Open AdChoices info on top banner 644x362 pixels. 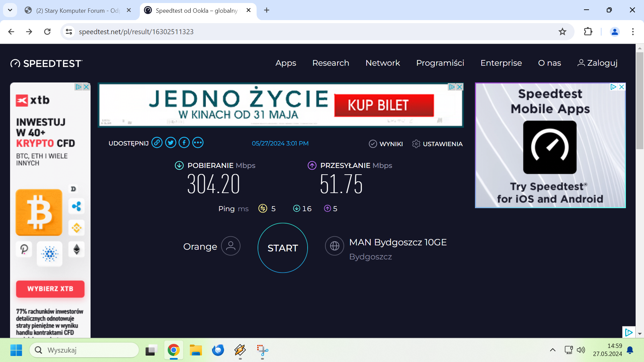[452, 87]
